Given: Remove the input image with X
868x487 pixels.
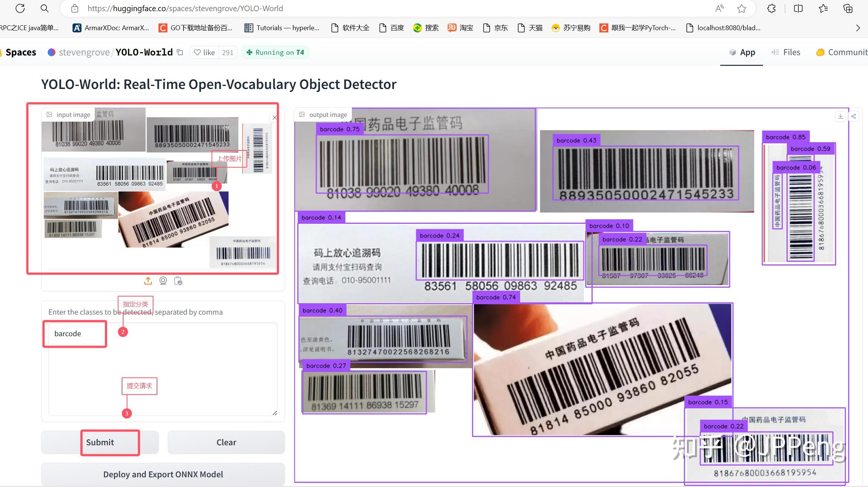Looking at the screenshot, I should [275, 118].
